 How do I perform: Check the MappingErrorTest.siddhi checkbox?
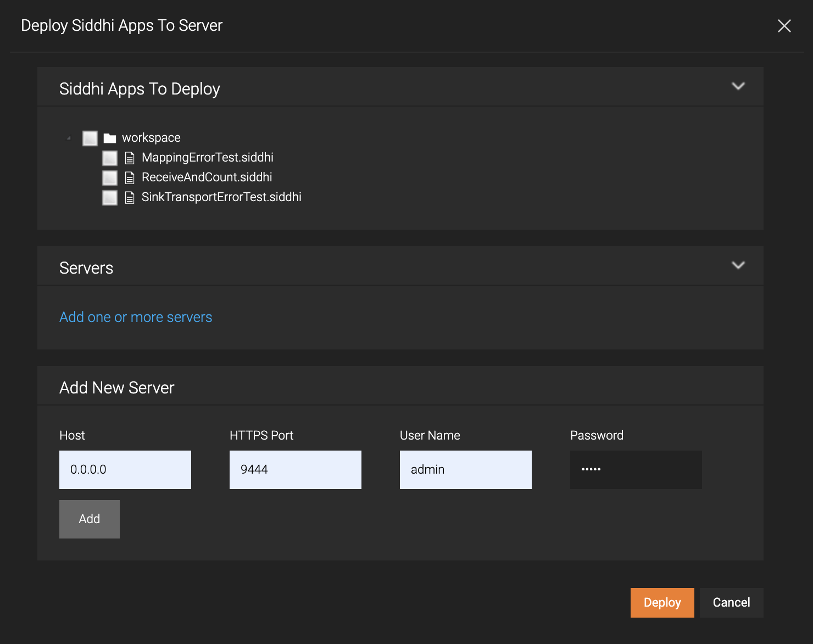click(110, 158)
